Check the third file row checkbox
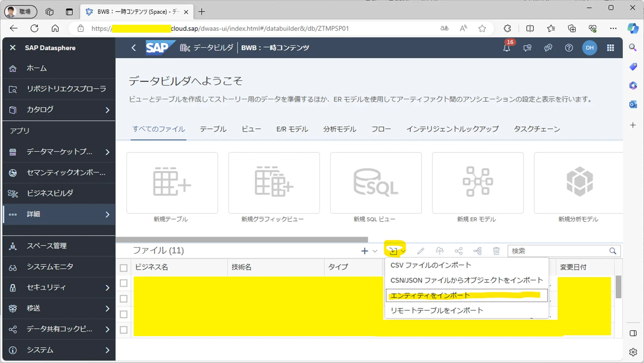The image size is (644, 363). click(x=123, y=314)
